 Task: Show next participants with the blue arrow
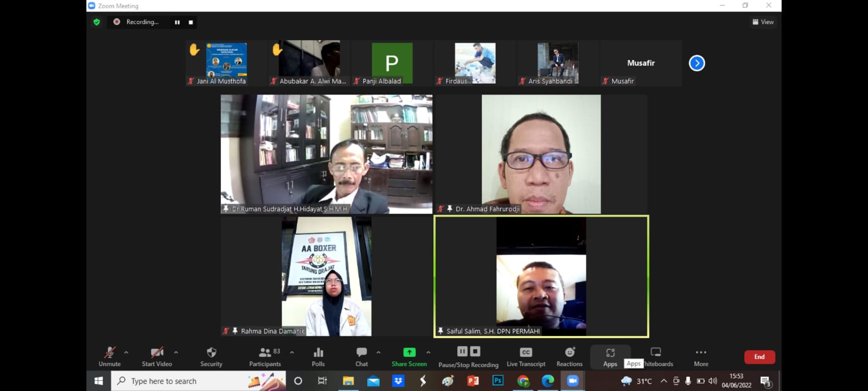pos(697,63)
